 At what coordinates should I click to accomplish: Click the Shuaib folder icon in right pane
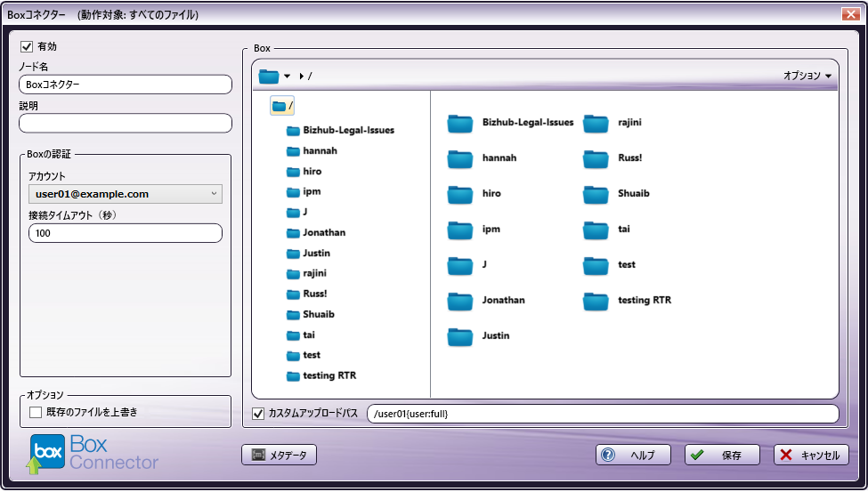tap(596, 194)
